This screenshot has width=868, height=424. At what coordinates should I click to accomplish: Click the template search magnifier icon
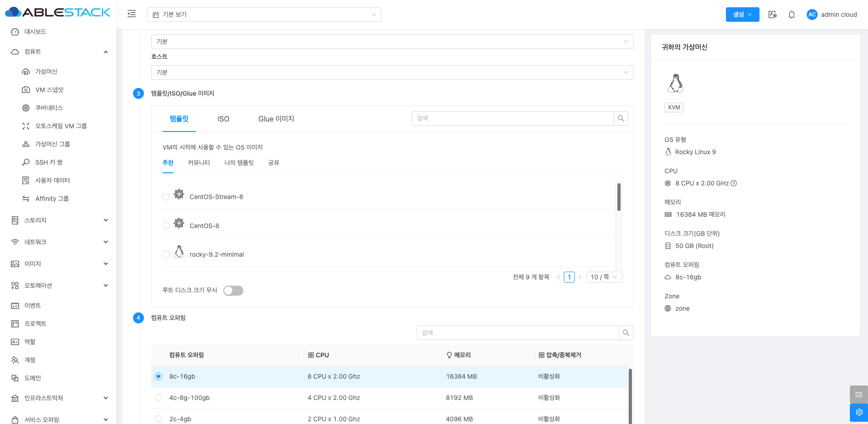coord(621,118)
